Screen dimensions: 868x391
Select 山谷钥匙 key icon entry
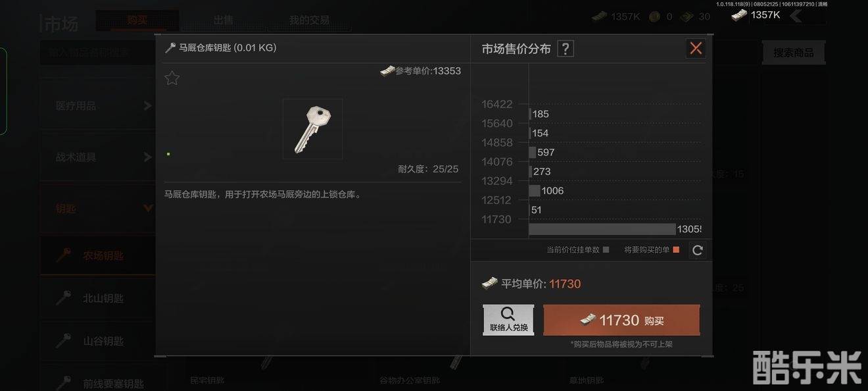(x=63, y=341)
